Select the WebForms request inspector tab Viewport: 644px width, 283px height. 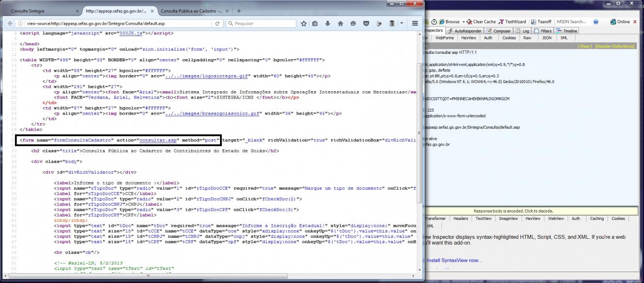(444, 38)
